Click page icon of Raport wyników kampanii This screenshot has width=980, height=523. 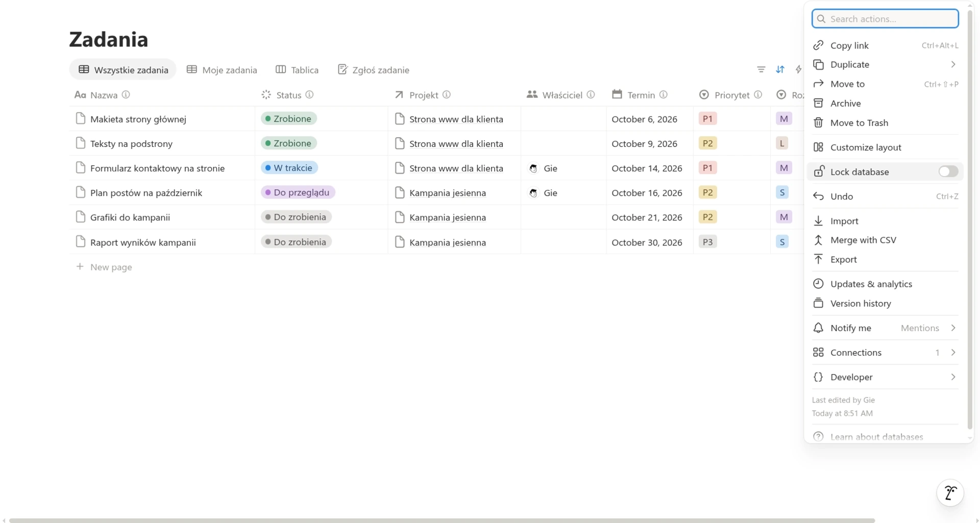pos(80,241)
